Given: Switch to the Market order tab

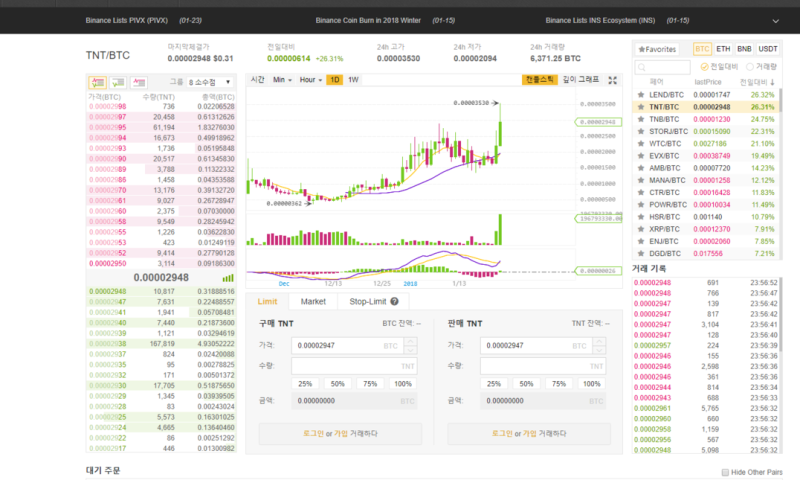Looking at the screenshot, I should pyautogui.click(x=313, y=301).
